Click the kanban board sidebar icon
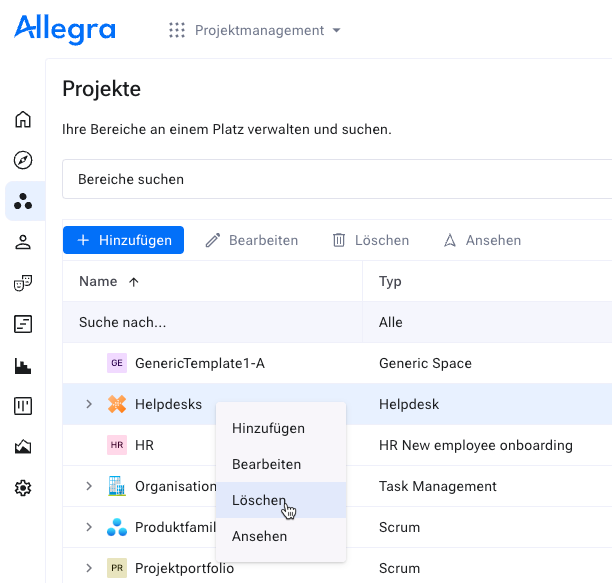Screen dimensions: 612x583 (23, 406)
